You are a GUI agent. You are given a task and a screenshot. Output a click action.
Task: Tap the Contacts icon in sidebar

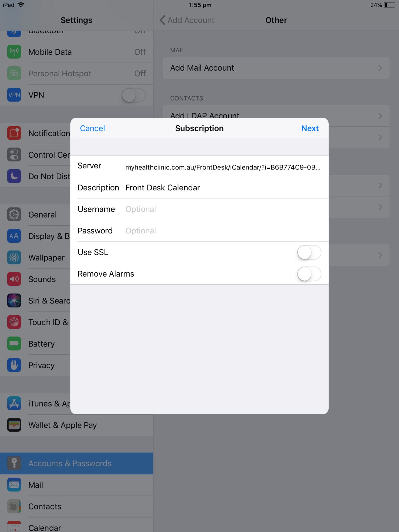14,506
